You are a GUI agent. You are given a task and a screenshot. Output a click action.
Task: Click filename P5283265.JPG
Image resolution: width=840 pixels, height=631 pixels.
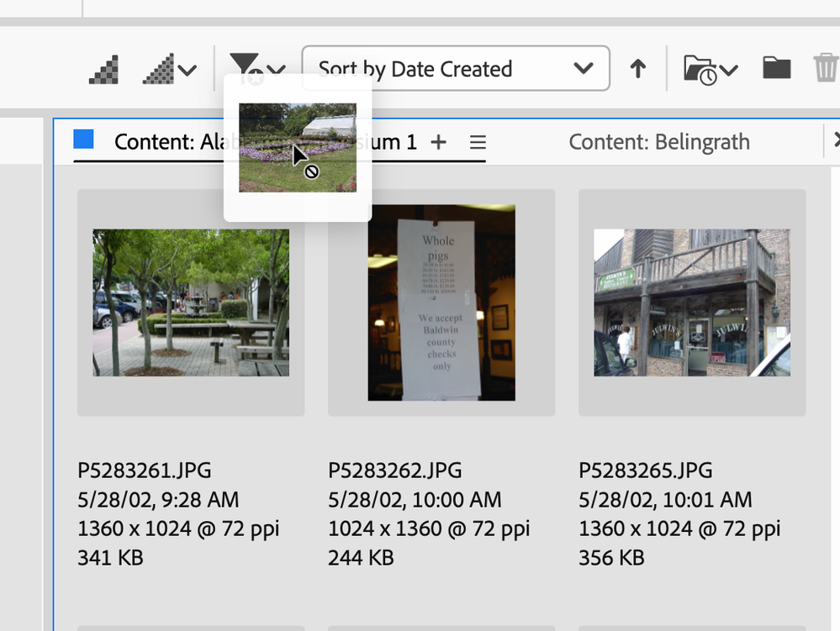(x=646, y=471)
